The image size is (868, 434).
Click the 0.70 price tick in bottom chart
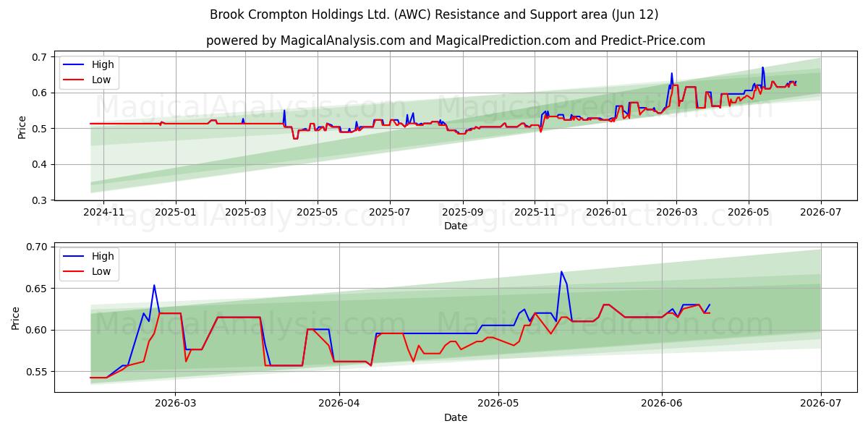coord(38,247)
